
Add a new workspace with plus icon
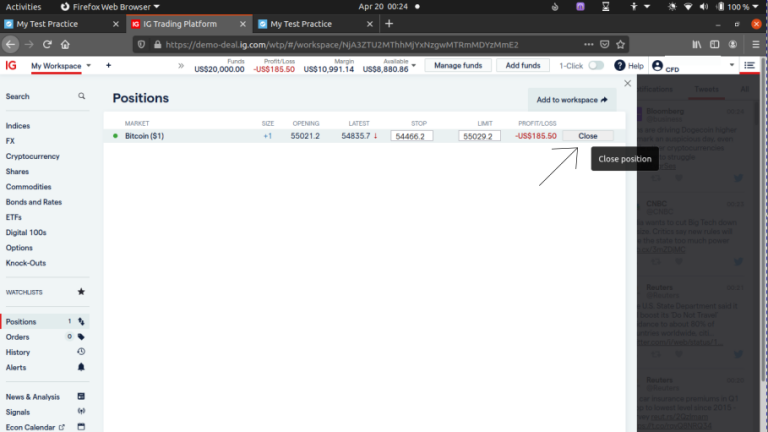[108, 65]
